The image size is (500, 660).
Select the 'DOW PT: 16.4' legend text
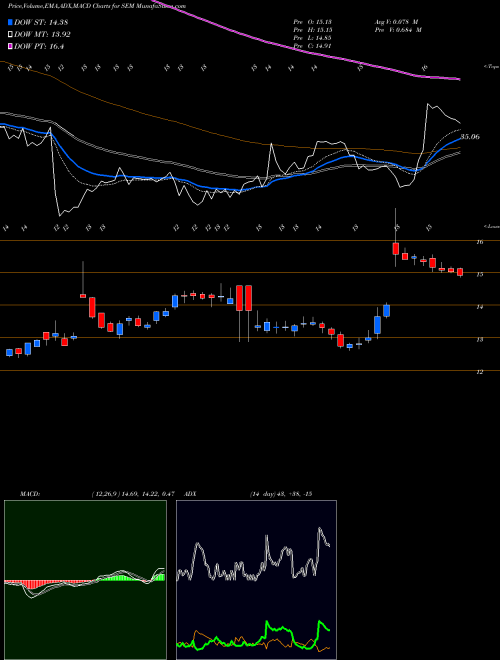tap(39, 47)
